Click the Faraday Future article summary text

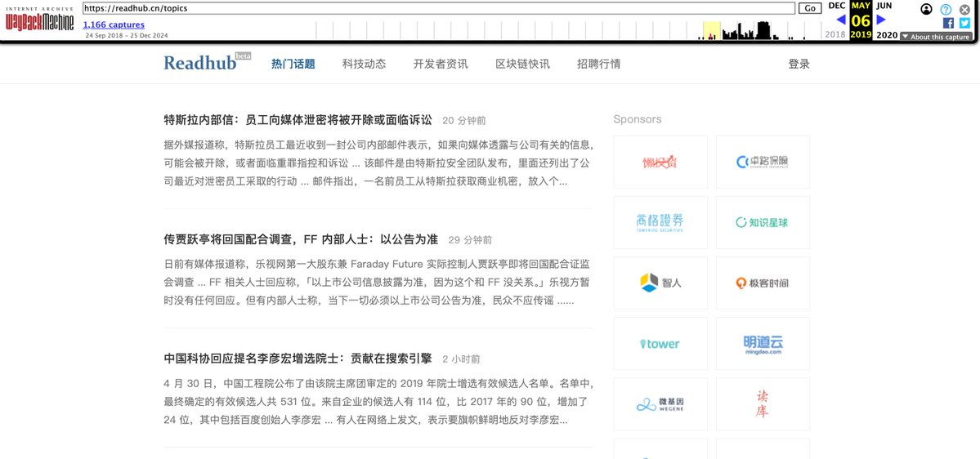(x=378, y=283)
